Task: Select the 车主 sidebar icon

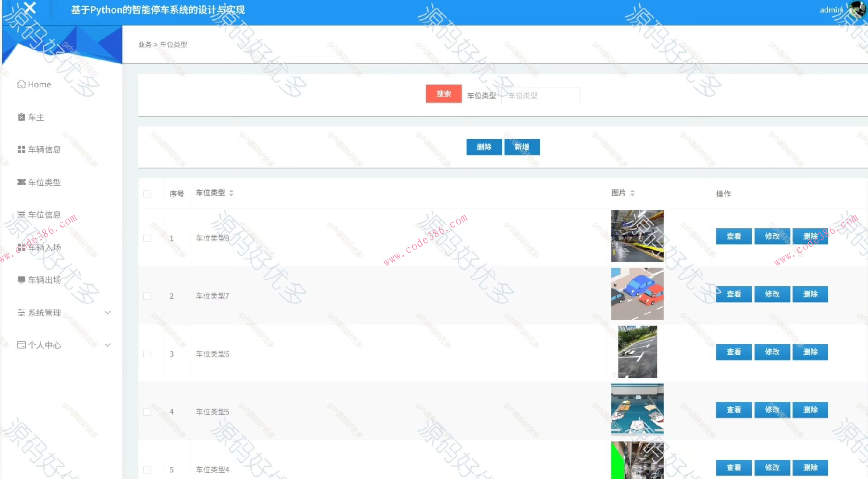Action: [21, 117]
